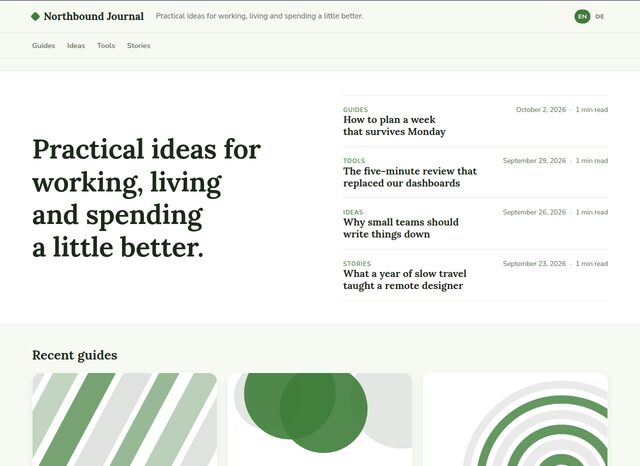
Task: Click the green diamond logo icon
Action: [x=36, y=16]
